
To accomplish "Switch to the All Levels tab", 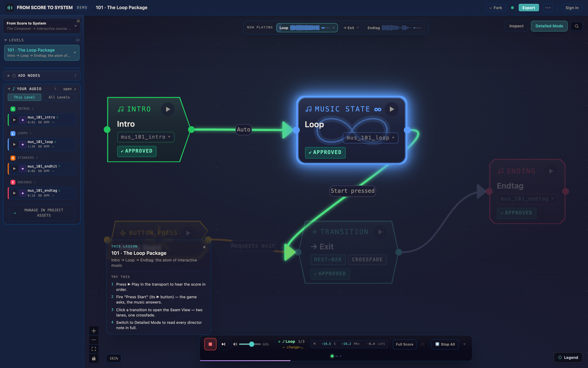I will coord(59,97).
